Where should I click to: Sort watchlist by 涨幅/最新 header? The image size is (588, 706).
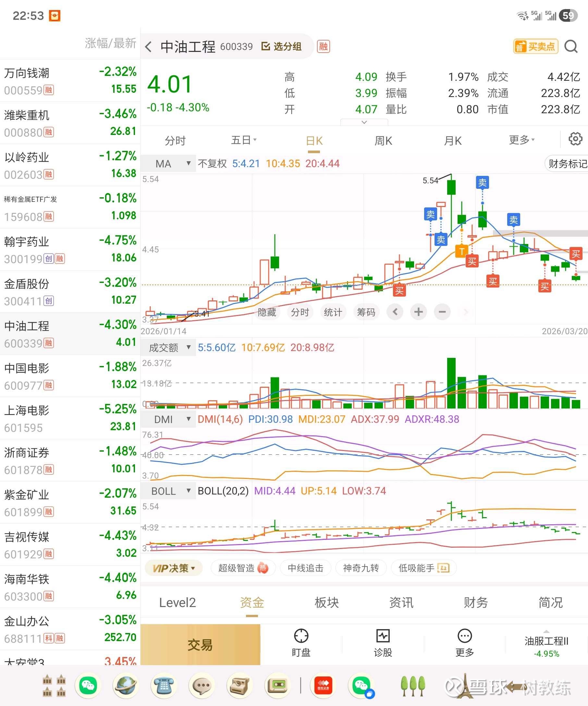110,43
